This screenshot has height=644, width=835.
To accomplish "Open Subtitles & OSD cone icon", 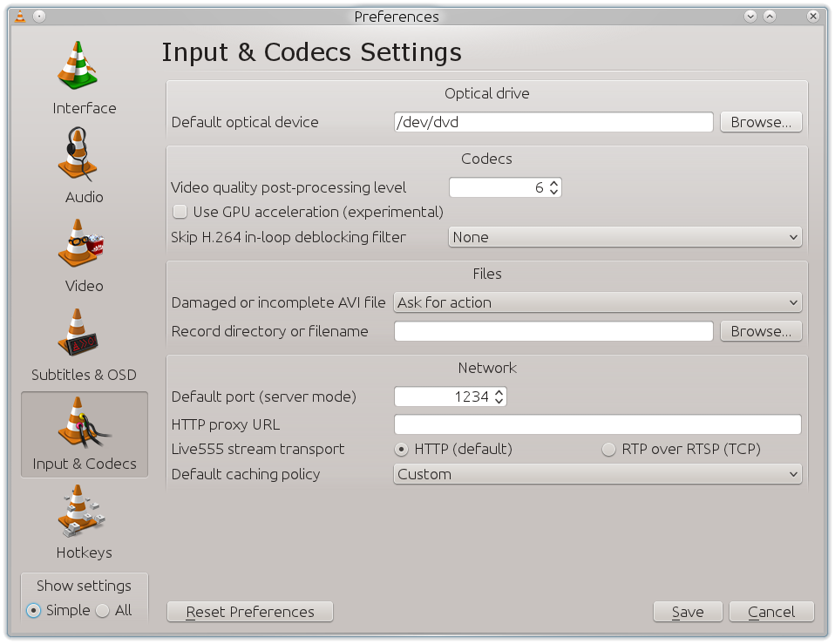I will pos(78,332).
